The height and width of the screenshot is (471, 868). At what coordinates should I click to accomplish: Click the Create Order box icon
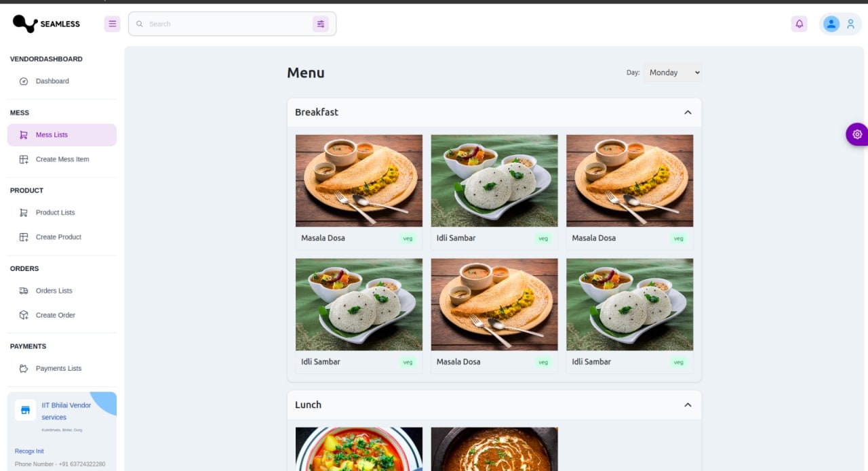click(x=24, y=315)
